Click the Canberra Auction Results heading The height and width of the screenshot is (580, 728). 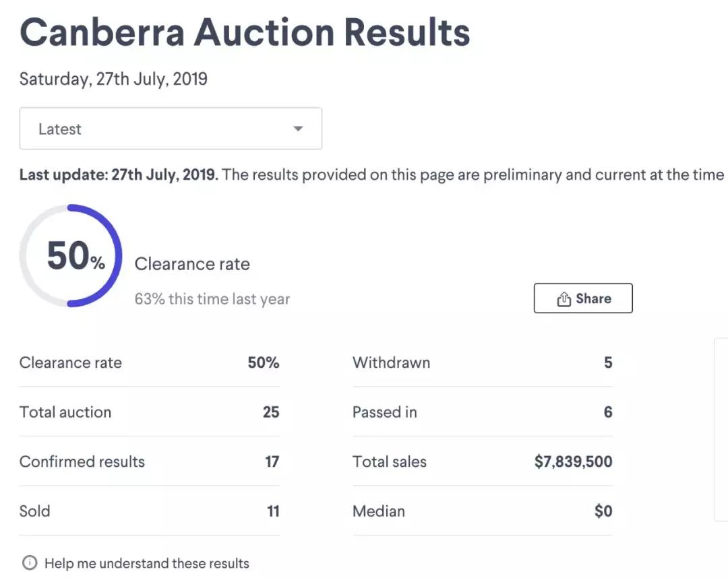click(245, 32)
